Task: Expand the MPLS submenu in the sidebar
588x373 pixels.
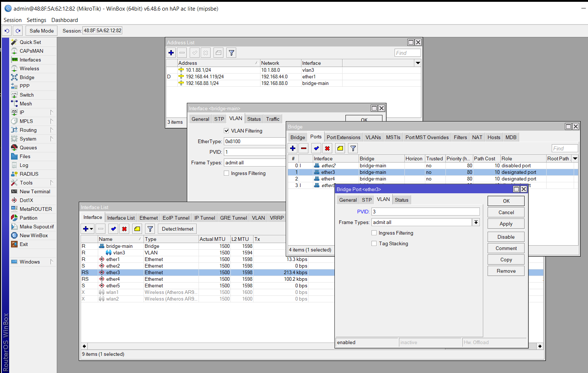Action: point(51,121)
